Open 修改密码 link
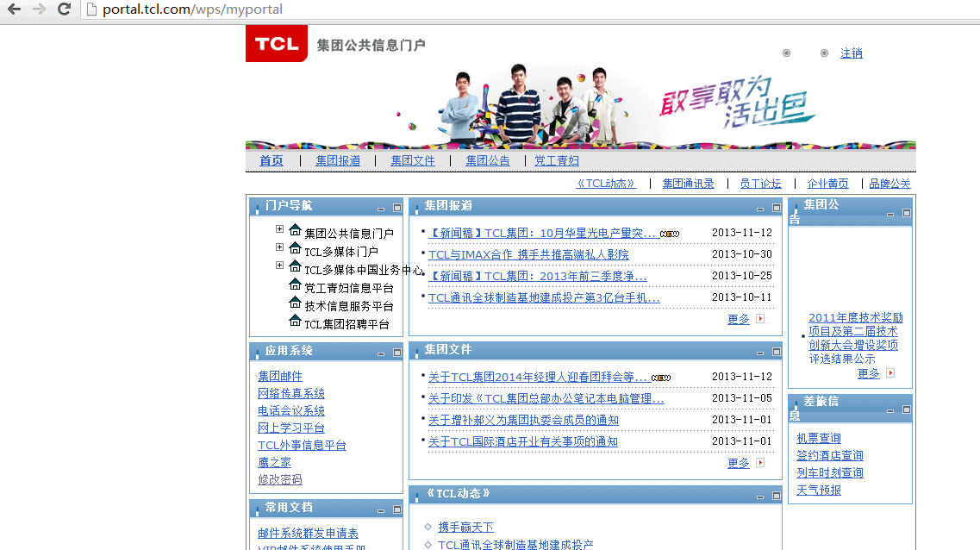Viewport: 980px width, 550px height. (x=280, y=479)
